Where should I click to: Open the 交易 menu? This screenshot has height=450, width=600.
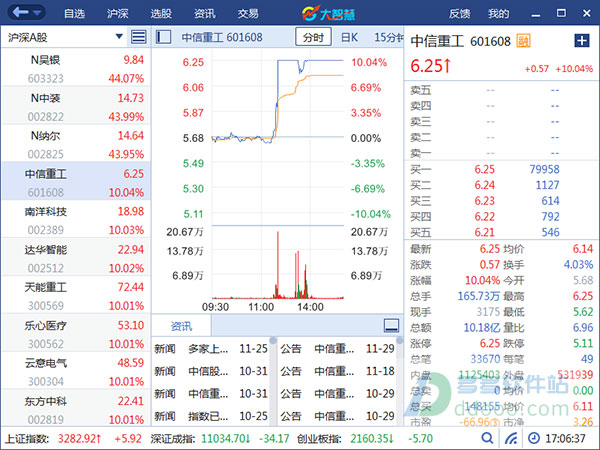tap(248, 14)
